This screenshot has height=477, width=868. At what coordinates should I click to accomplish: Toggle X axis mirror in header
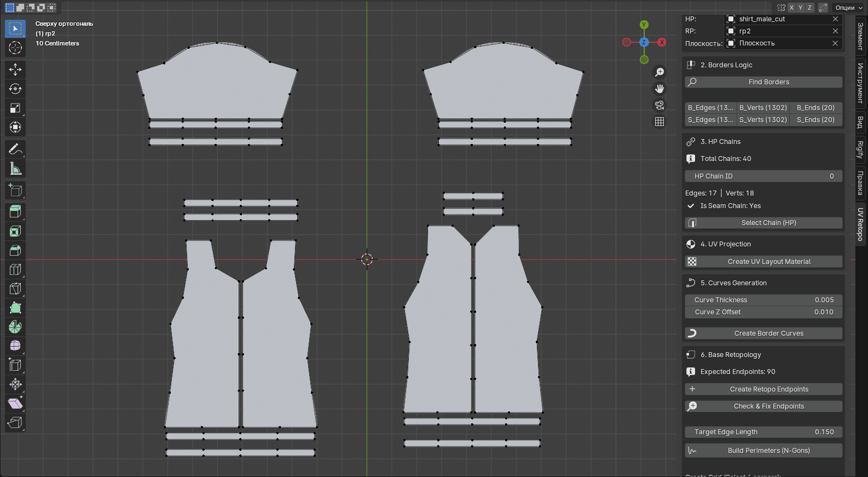(791, 8)
